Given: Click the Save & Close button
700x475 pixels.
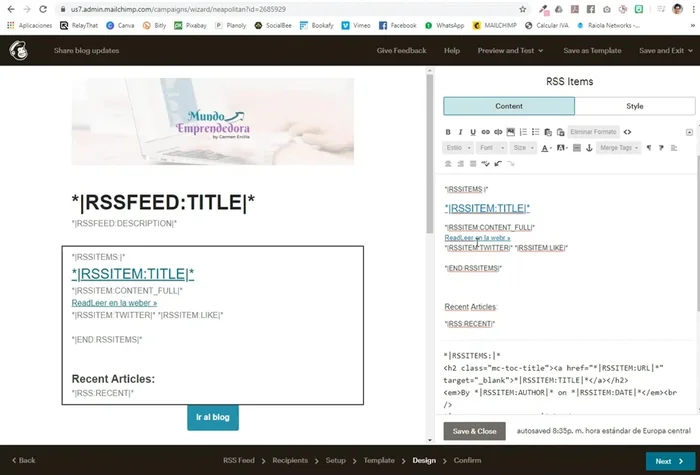Looking at the screenshot, I should click(474, 431).
